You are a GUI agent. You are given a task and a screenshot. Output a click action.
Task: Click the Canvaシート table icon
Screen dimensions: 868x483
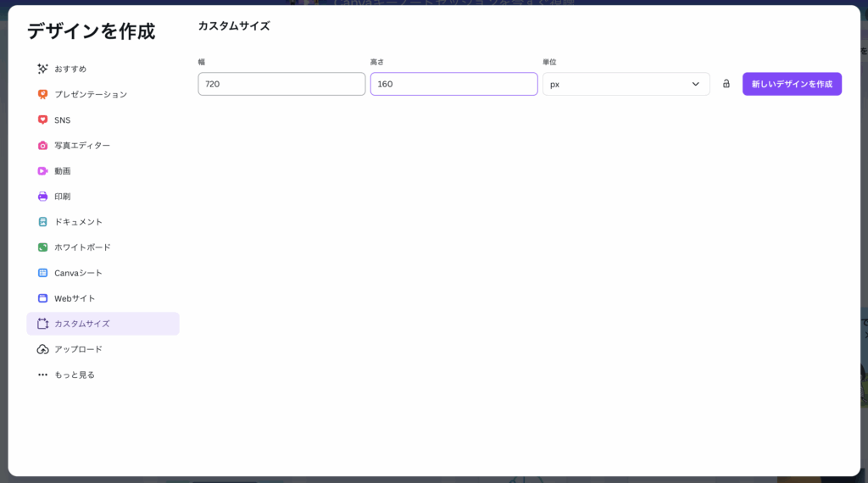pyautogui.click(x=42, y=273)
